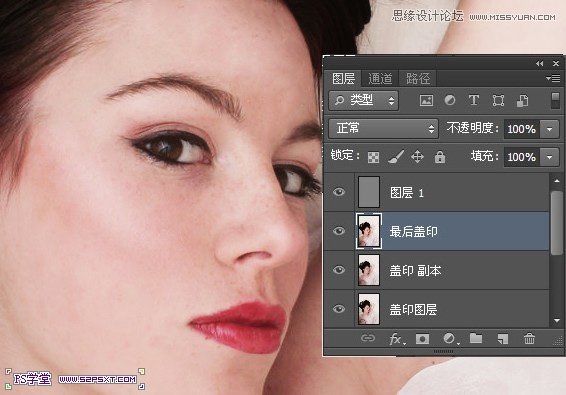This screenshot has height=395, width=566.
Task: Select the 盖印图层 layer thumbnail
Action: pyautogui.click(x=369, y=309)
